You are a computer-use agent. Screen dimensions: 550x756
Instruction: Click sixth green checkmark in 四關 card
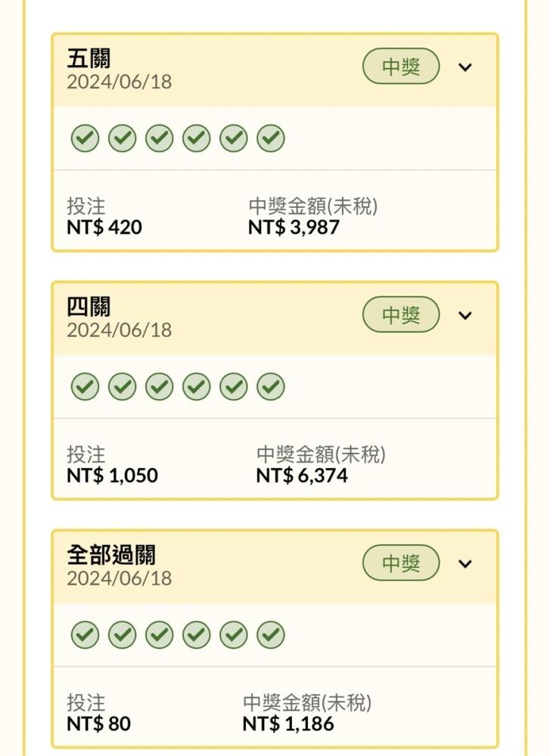click(271, 386)
